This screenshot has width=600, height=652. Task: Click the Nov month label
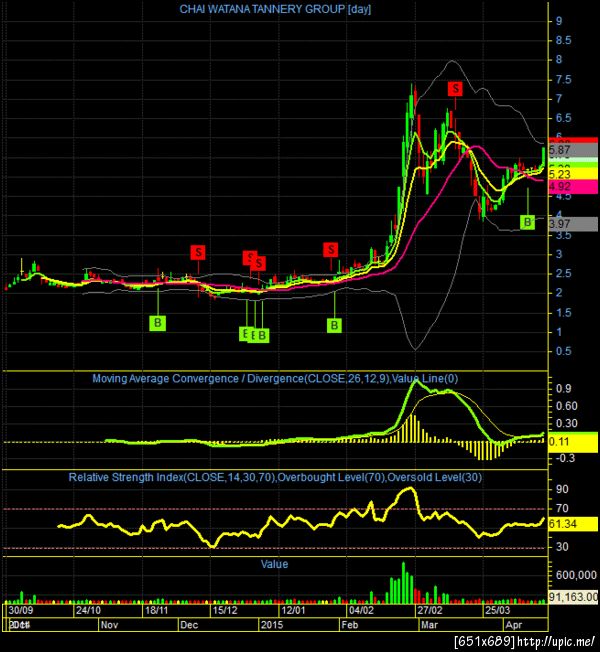pos(109,625)
